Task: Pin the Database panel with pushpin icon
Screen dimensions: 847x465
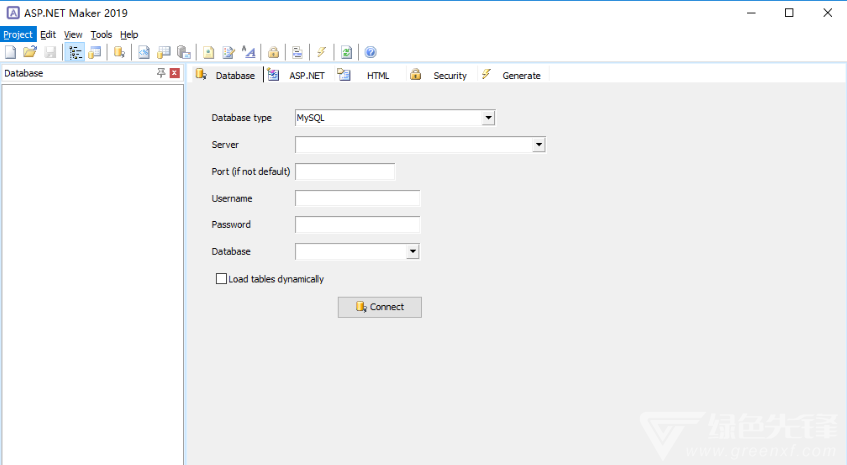Action: click(161, 73)
